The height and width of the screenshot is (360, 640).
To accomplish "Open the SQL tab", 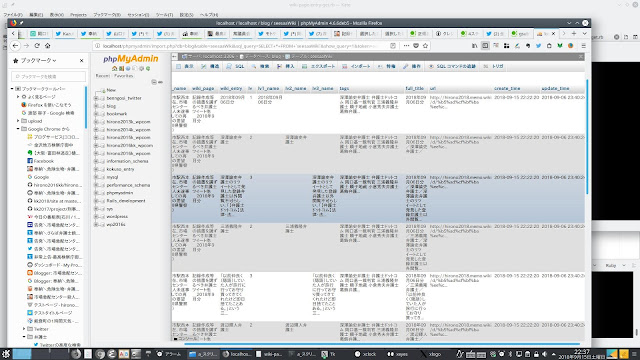I will tap(236, 66).
